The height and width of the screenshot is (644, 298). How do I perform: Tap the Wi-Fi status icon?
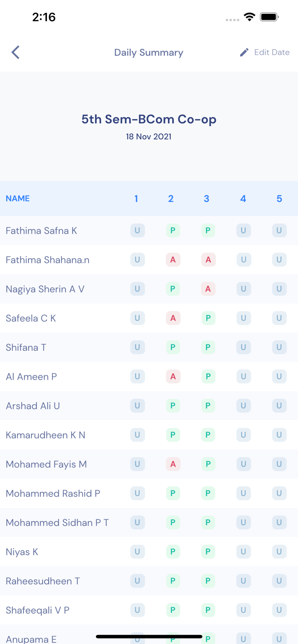[x=250, y=18]
